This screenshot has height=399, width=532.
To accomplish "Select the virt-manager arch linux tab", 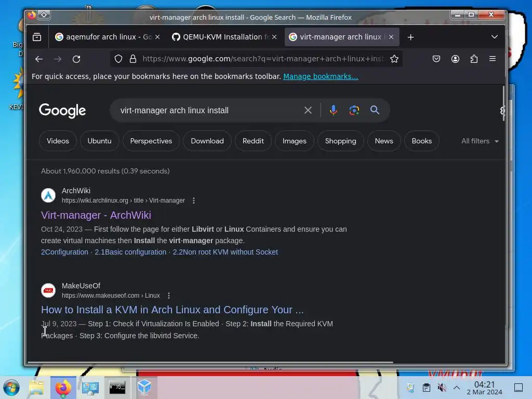I will coord(339,37).
